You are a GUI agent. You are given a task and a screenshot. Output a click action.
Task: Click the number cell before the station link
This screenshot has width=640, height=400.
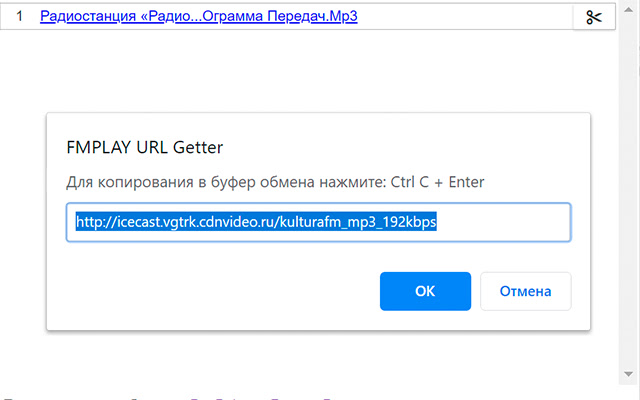click(20, 17)
